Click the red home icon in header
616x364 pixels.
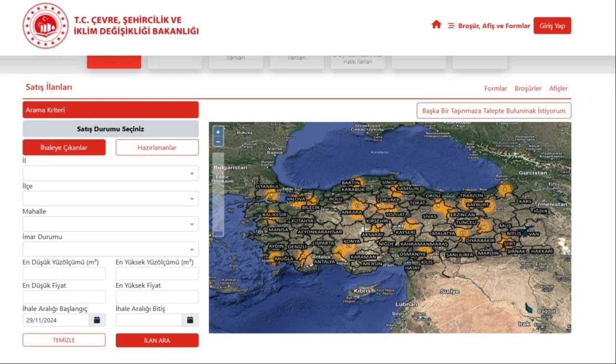436,25
